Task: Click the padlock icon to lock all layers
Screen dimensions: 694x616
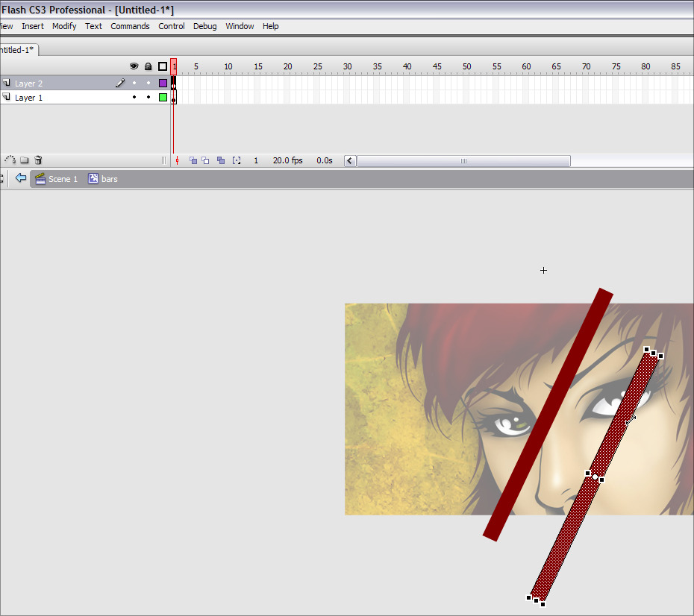Action: point(149,66)
